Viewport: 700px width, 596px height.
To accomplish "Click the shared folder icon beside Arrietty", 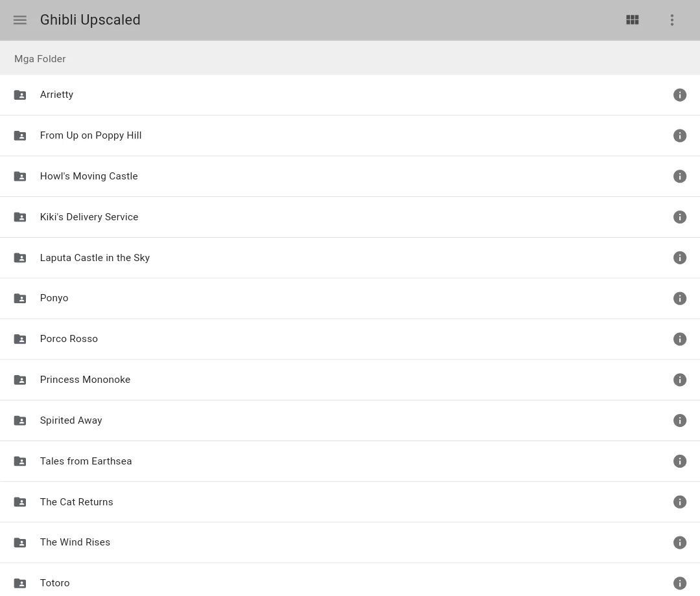I will [20, 95].
